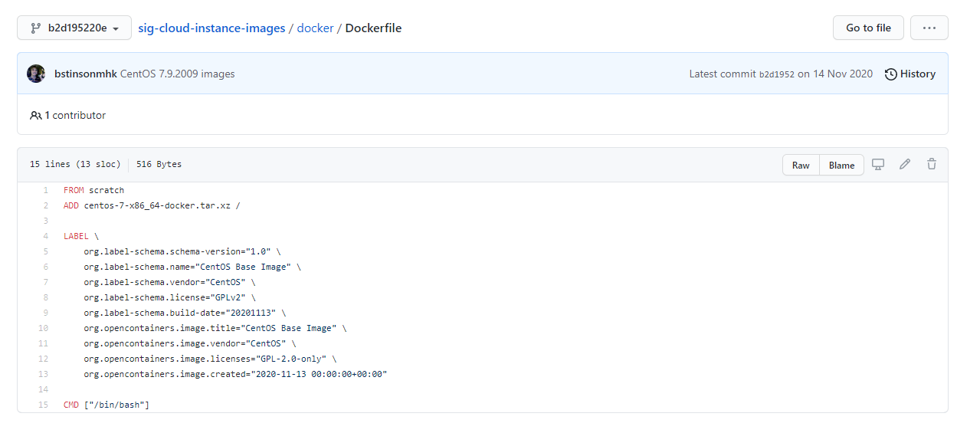This screenshot has height=433, width=980.
Task: Click the bstinsonmhk avatar image
Action: tap(36, 74)
